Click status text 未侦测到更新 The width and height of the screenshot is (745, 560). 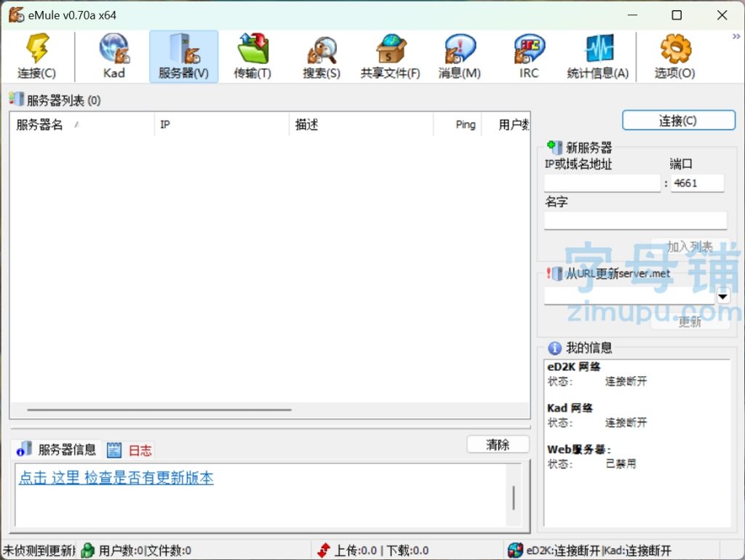click(39, 551)
